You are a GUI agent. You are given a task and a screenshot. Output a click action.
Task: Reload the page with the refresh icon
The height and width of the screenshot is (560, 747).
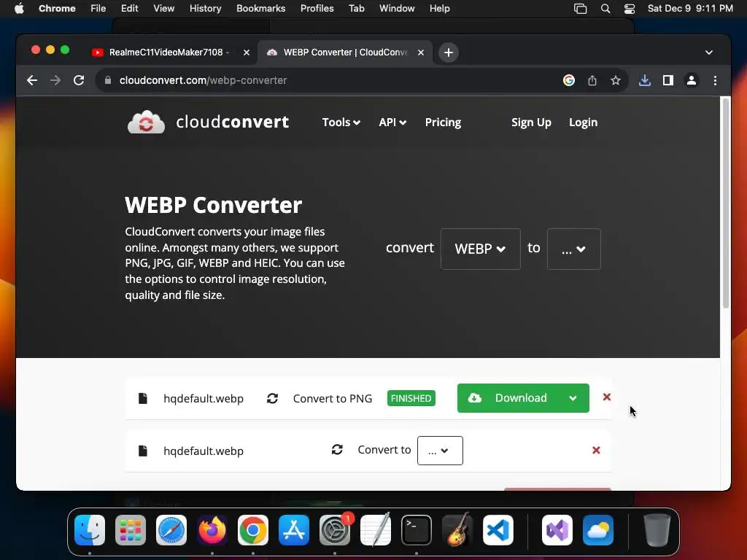pos(79,80)
